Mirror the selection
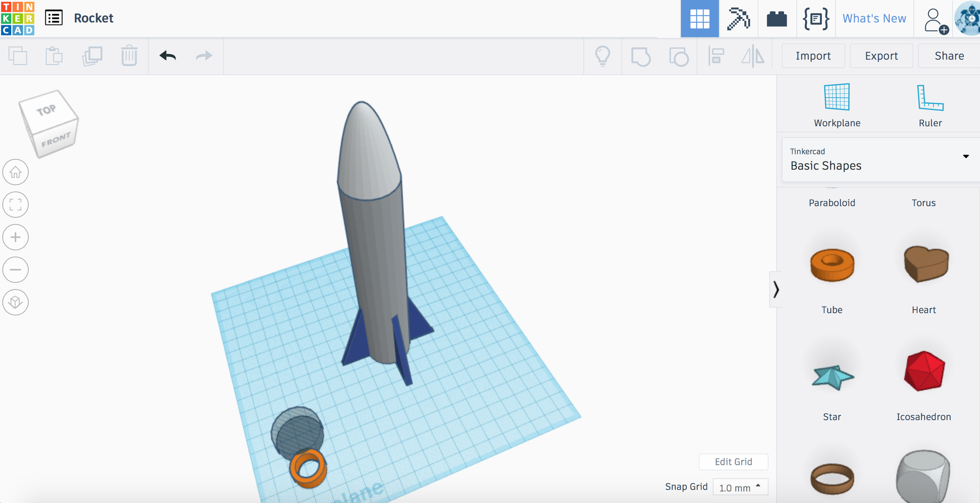The image size is (980, 503). (753, 56)
